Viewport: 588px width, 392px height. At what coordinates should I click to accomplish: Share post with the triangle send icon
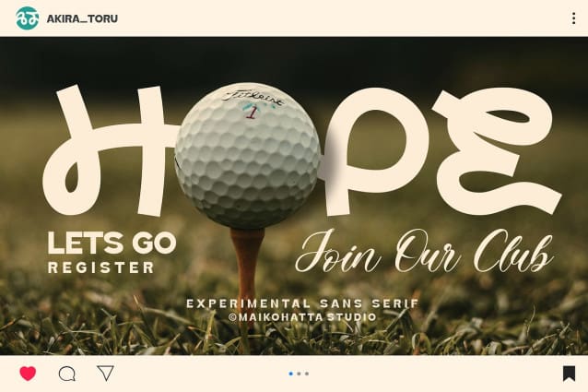[106, 373]
